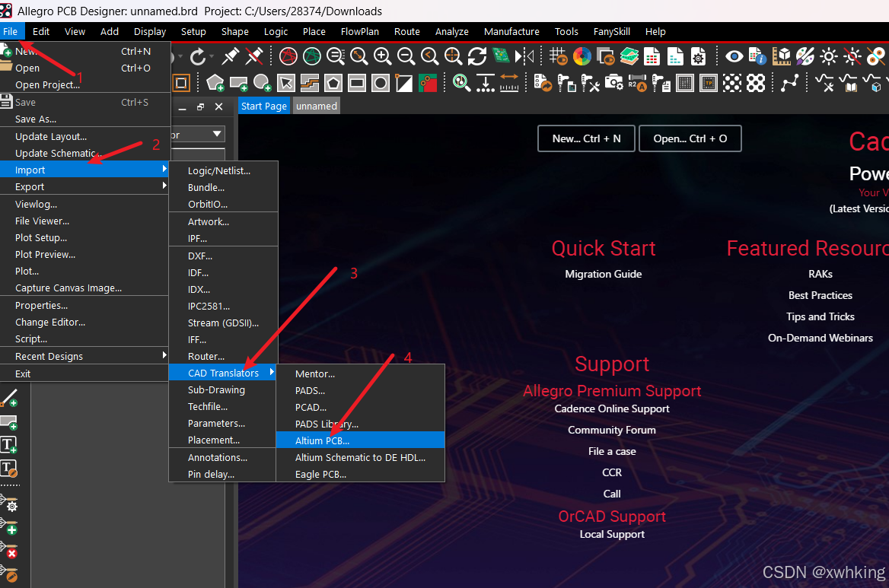This screenshot has height=588, width=889.
Task: Click the New... Ctrl + N button
Action: pos(586,138)
